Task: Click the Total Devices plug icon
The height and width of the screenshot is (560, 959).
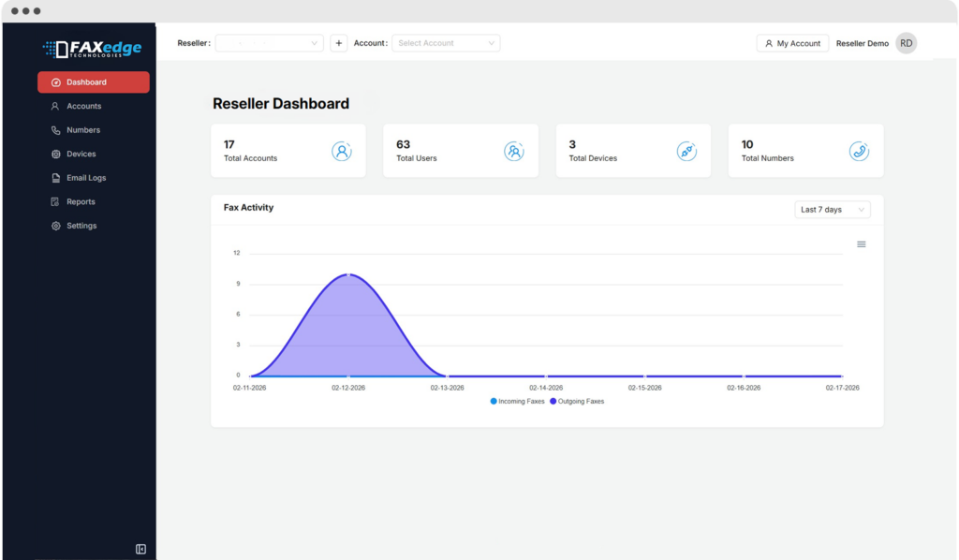Action: [686, 151]
